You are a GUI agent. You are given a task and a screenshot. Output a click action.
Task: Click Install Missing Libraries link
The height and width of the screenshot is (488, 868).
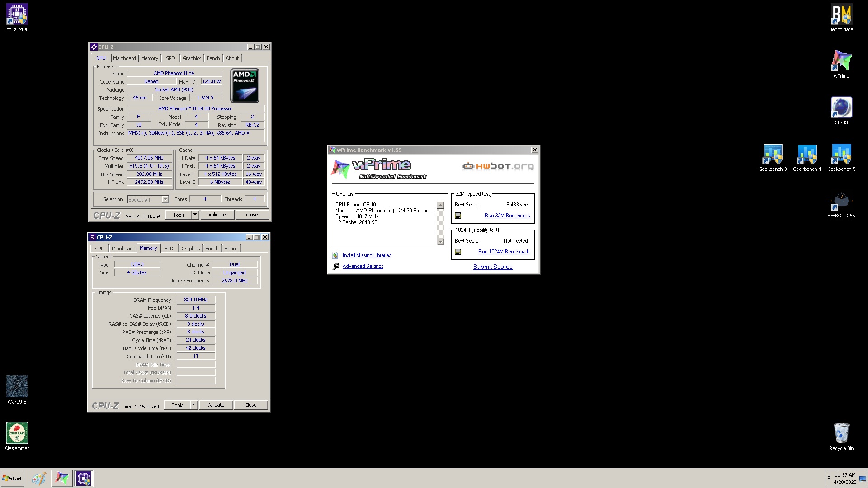(367, 256)
